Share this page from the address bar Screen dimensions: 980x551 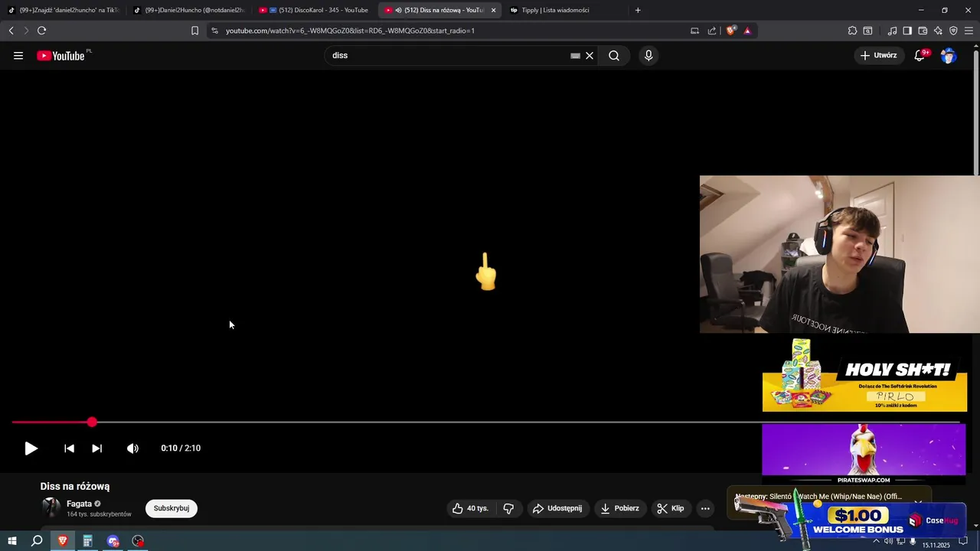(712, 31)
